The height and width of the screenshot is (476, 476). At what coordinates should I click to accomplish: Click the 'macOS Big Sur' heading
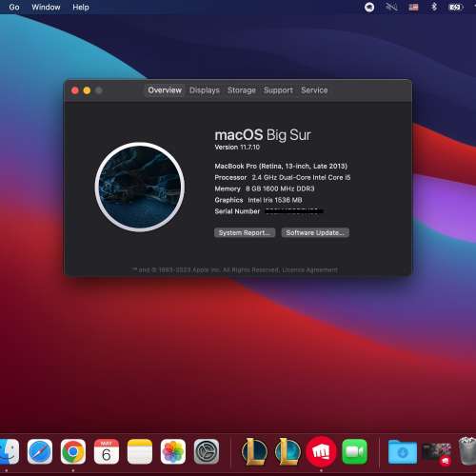pos(263,134)
